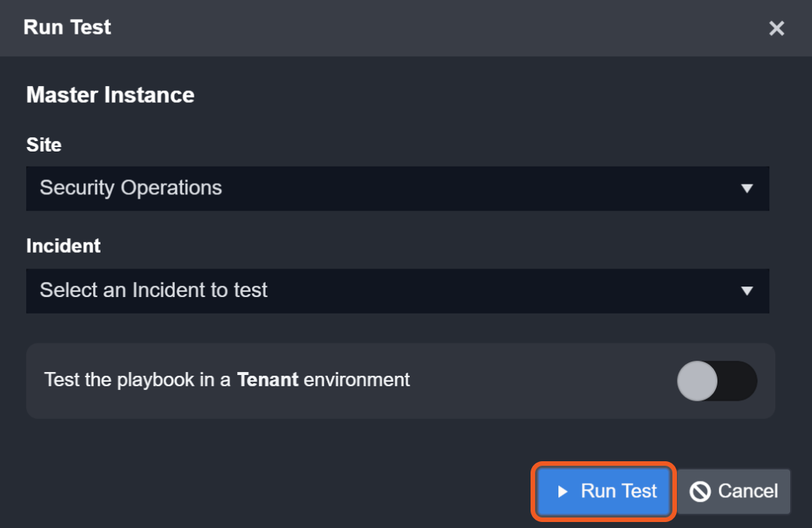812x528 pixels.
Task: Click the bold Tenant word in description
Action: [x=268, y=380]
